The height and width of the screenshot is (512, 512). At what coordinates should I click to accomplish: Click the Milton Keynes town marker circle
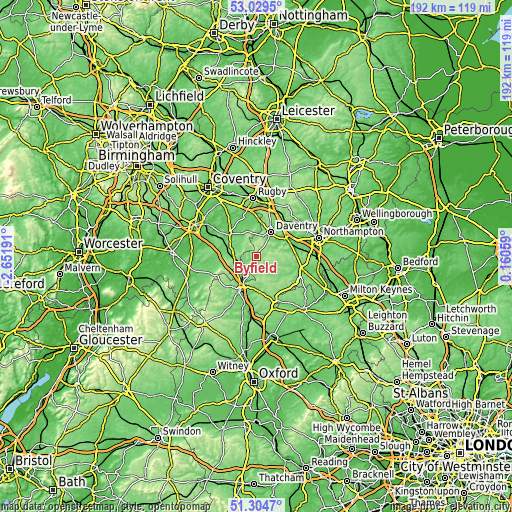345,296
